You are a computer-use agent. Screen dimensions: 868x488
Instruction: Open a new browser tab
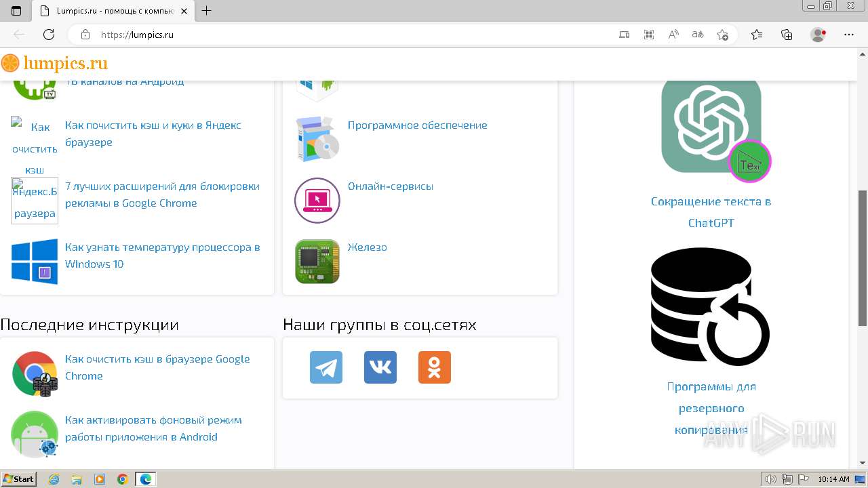point(207,11)
